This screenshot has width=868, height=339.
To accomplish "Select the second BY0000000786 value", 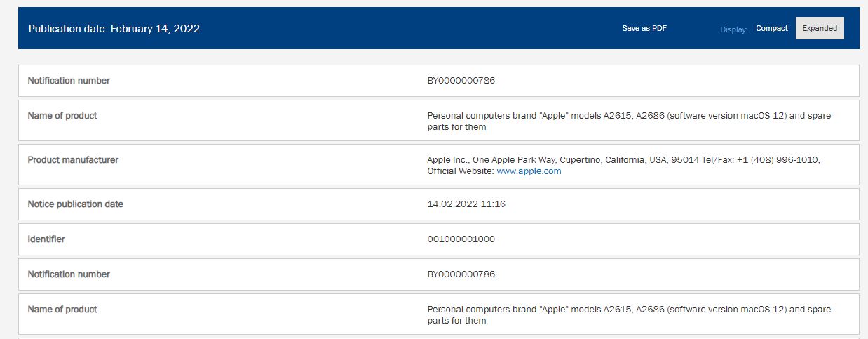I will 461,274.
